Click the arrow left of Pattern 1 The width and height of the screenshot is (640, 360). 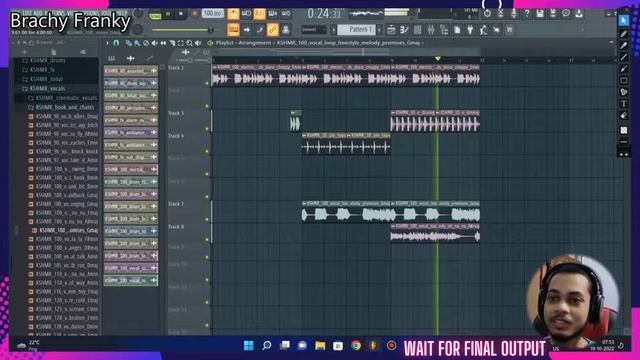(333, 30)
